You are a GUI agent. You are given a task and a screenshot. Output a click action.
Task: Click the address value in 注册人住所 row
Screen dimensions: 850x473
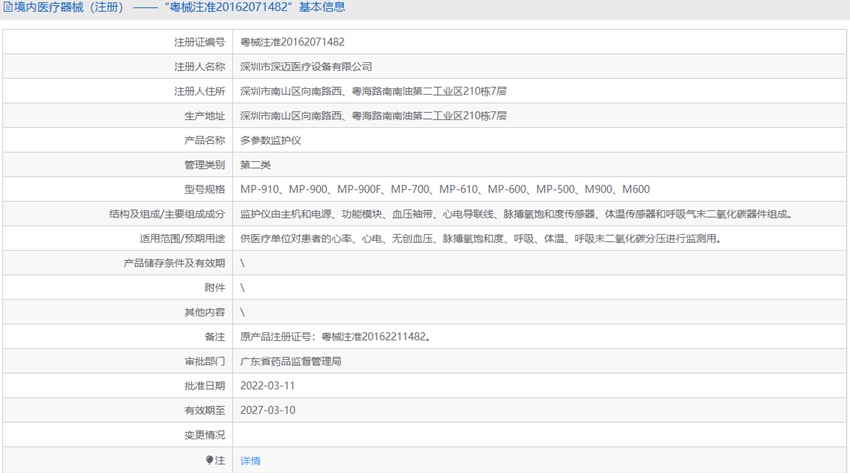[374, 91]
